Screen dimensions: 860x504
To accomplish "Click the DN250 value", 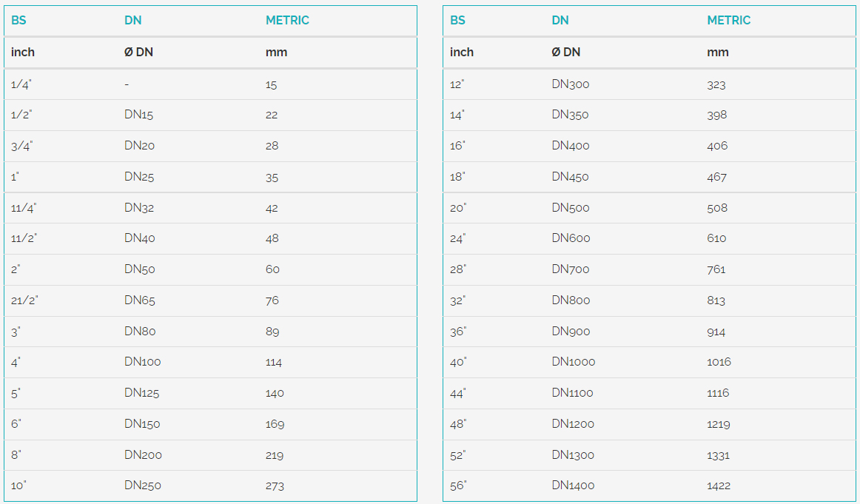I will 142,485.
